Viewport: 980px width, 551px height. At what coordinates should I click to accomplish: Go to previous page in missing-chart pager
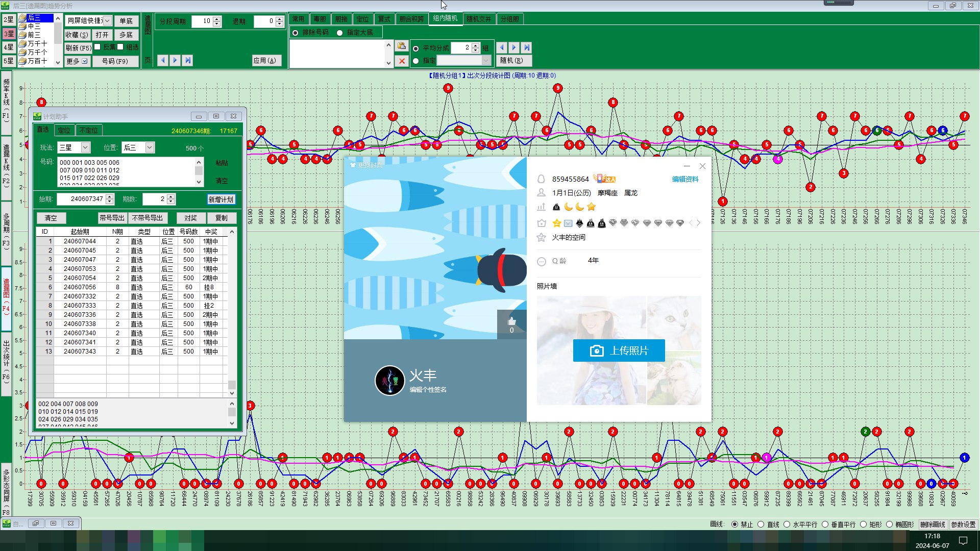pyautogui.click(x=163, y=60)
